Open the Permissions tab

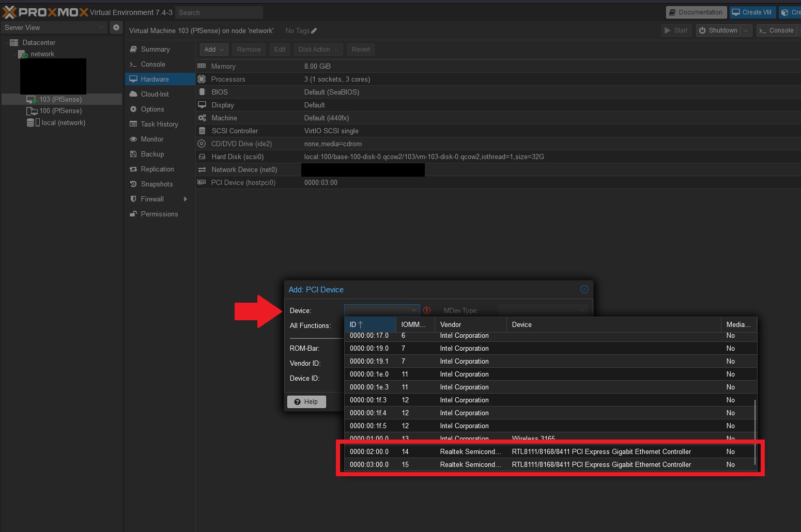pyautogui.click(x=160, y=214)
